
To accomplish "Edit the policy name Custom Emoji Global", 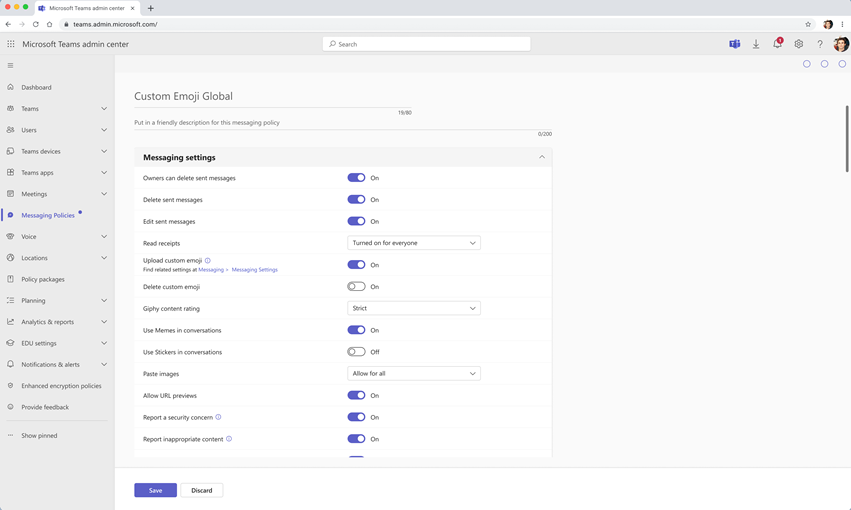I will tap(273, 97).
